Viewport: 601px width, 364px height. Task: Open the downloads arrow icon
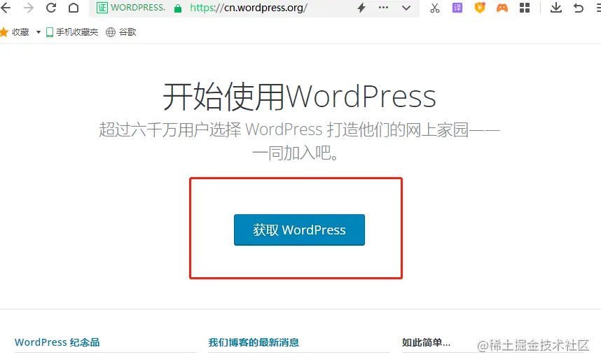pos(556,8)
